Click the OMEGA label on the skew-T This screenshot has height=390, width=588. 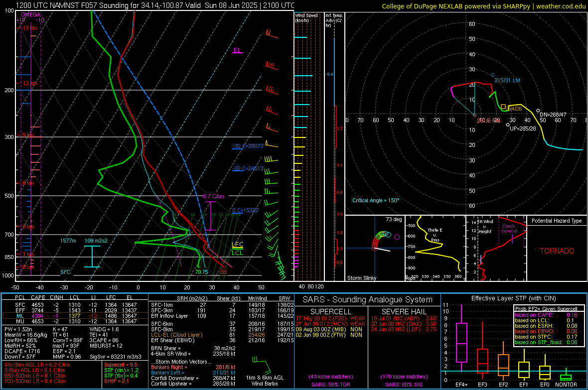[x=30, y=14]
